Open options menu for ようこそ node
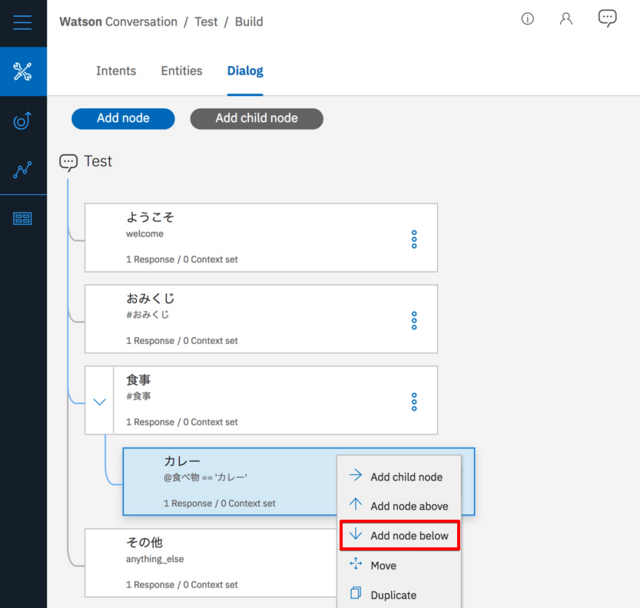The width and height of the screenshot is (640, 608). coord(414,239)
